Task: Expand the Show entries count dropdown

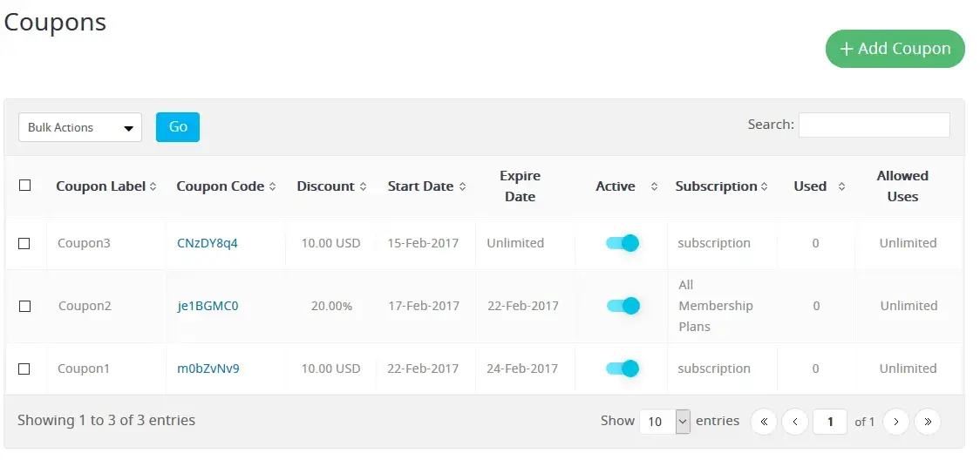Action: click(x=664, y=422)
